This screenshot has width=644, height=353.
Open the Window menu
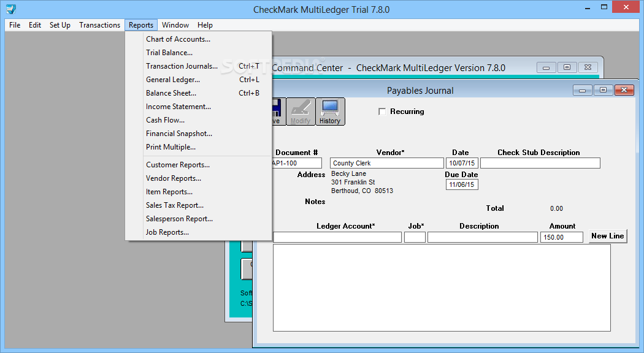point(175,25)
